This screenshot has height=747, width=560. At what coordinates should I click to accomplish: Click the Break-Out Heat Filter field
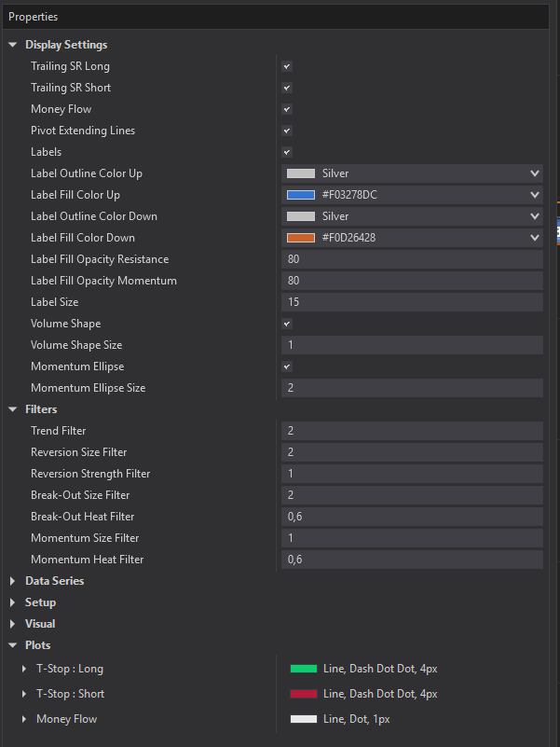[411, 517]
